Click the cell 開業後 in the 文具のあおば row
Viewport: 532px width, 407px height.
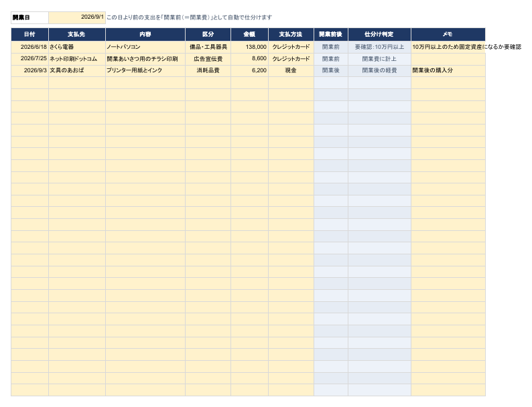331,70
